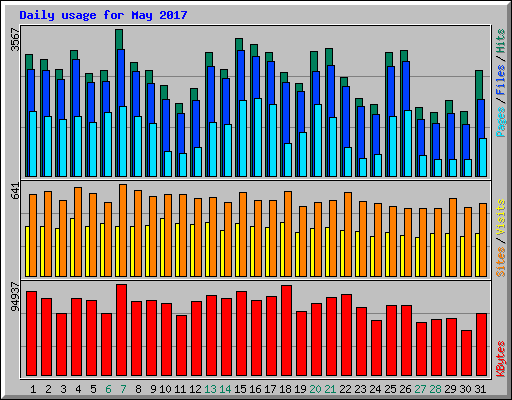The height and width of the screenshot is (400, 512).
Task: Click the red KBytes bar for day 7
Action: [122, 330]
